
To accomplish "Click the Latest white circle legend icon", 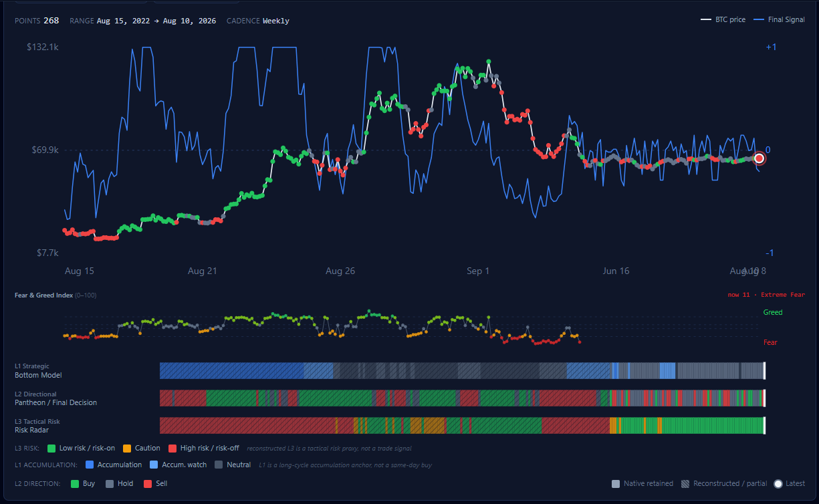I will [778, 484].
